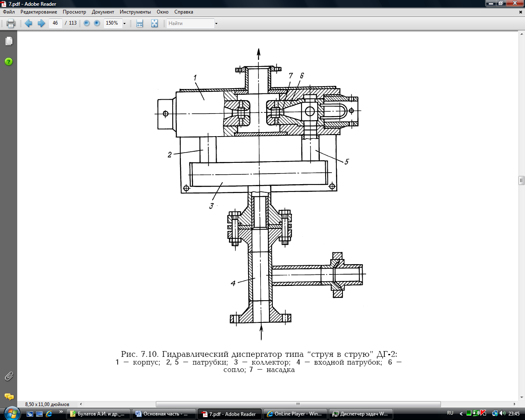Launch Internet Explorer from quick launch
The height and width of the screenshot is (420, 525).
point(49,414)
